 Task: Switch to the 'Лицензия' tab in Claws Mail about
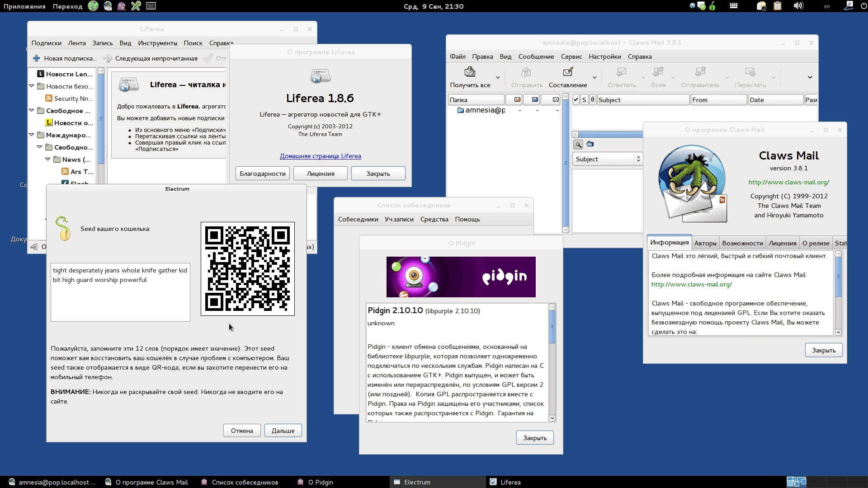click(x=783, y=243)
